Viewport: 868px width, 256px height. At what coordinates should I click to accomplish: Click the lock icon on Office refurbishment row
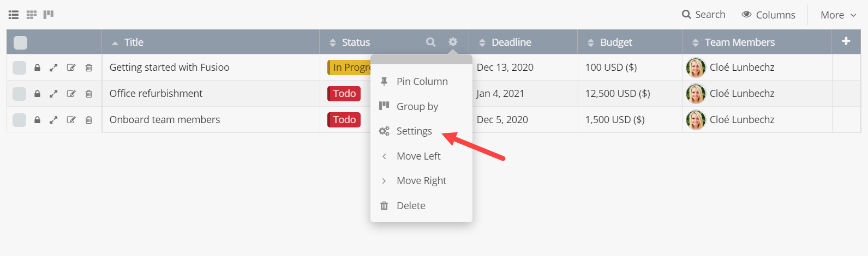(x=37, y=94)
